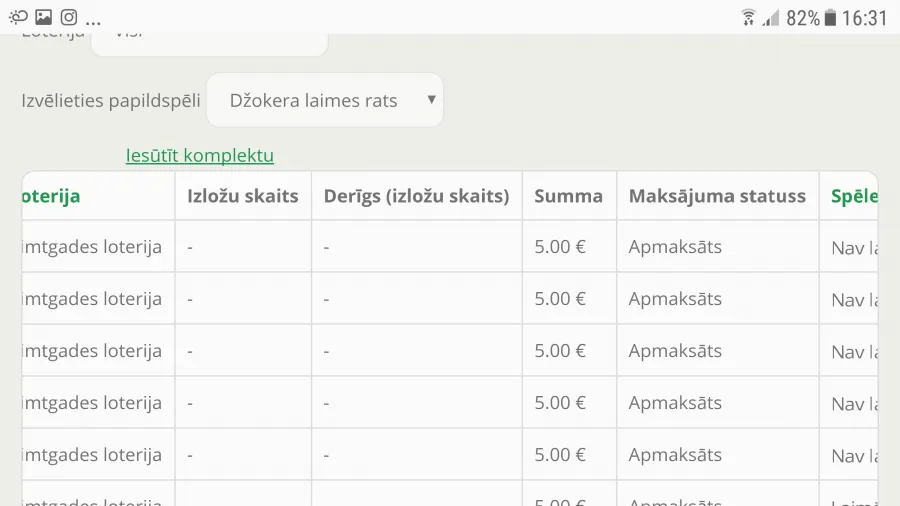Tap the gallery image notification icon
The height and width of the screenshot is (506, 900).
(44, 17)
